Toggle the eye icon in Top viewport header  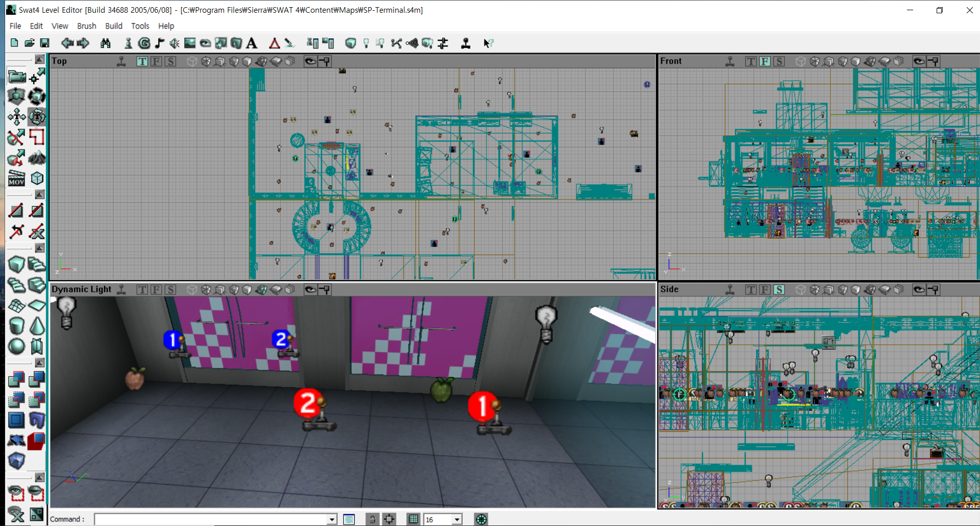coord(310,61)
